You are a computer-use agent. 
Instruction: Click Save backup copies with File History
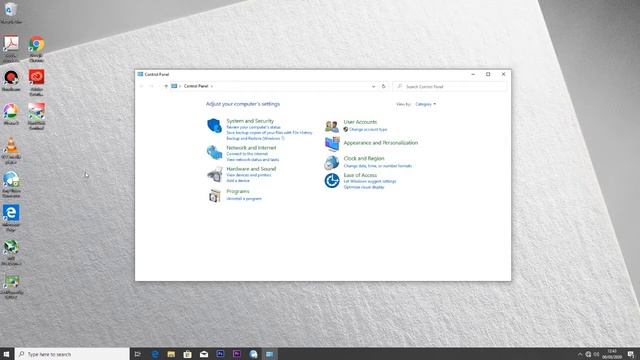(x=269, y=133)
